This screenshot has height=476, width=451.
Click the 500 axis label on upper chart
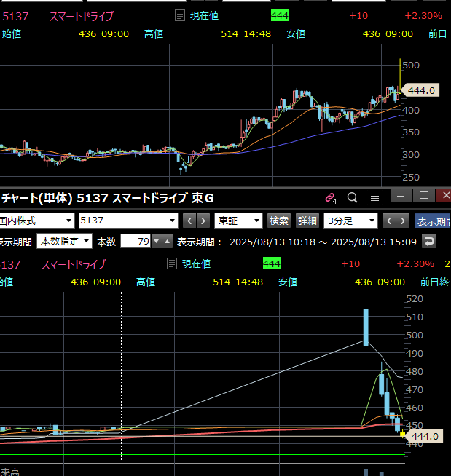[411, 65]
